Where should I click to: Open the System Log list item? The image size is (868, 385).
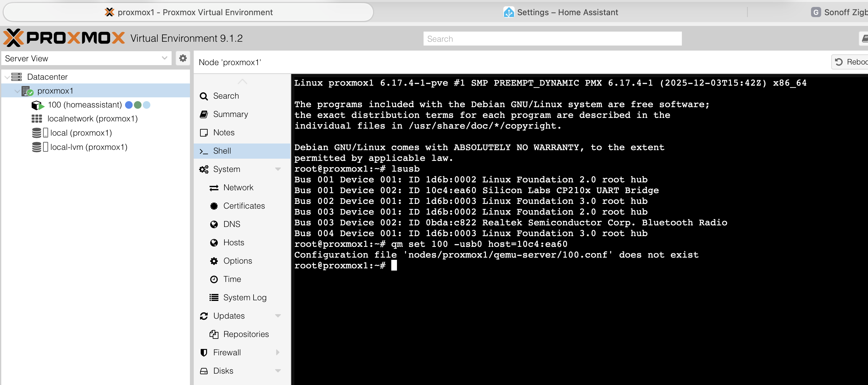point(244,297)
